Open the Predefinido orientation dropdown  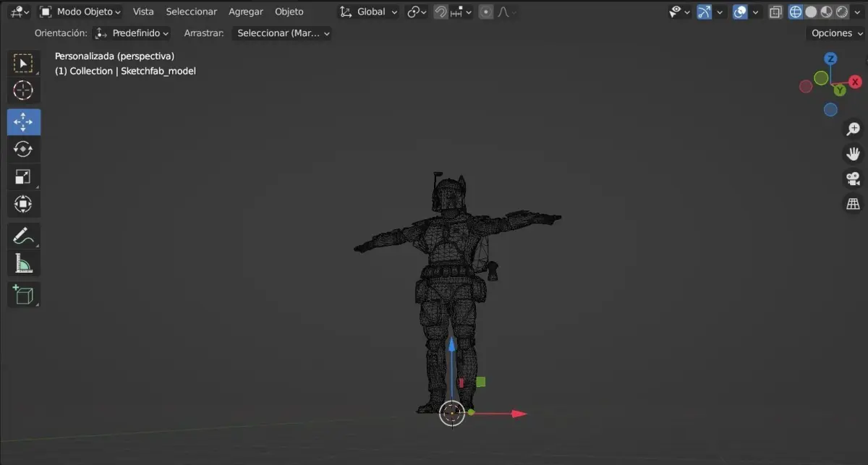coord(132,33)
